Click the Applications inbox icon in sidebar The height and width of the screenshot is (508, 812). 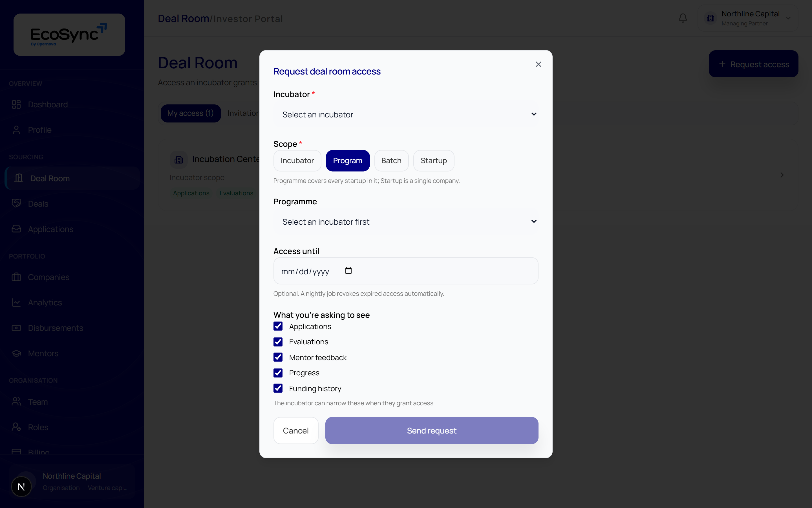tap(16, 229)
